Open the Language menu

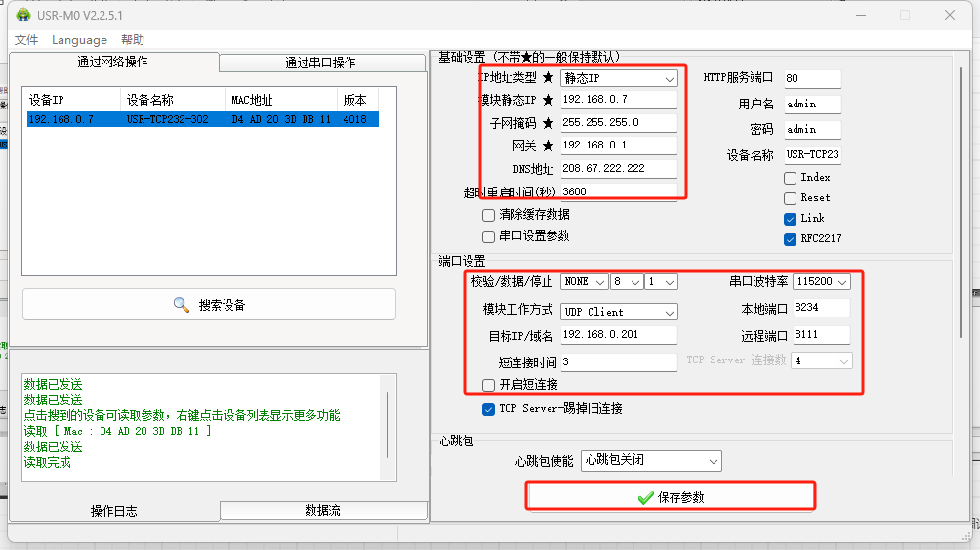(79, 40)
